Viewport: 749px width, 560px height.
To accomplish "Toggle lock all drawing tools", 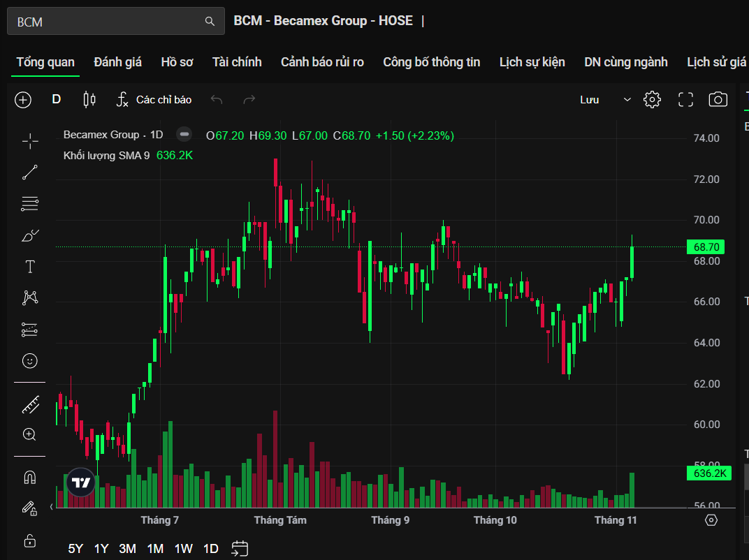I will click(x=30, y=540).
